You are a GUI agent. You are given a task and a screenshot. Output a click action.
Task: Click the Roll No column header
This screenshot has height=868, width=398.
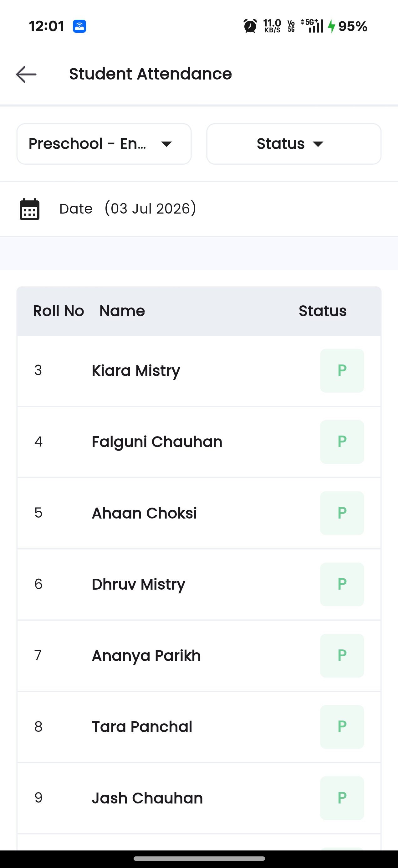(x=58, y=311)
